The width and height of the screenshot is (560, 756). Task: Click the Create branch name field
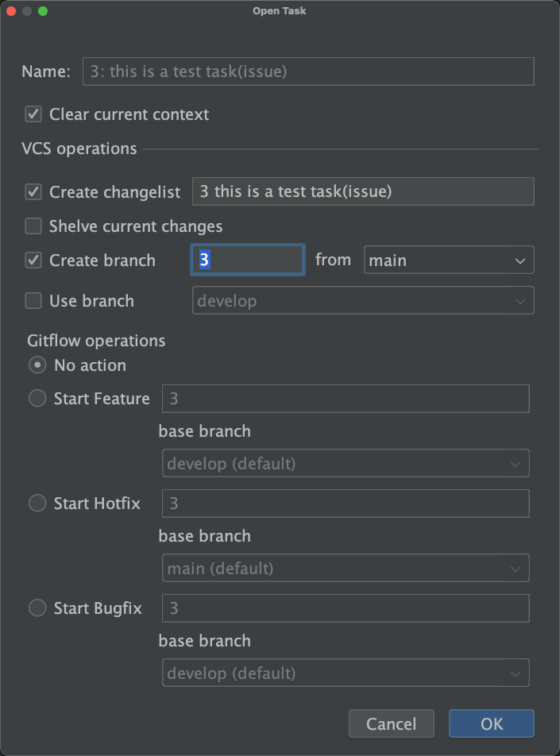[248, 260]
